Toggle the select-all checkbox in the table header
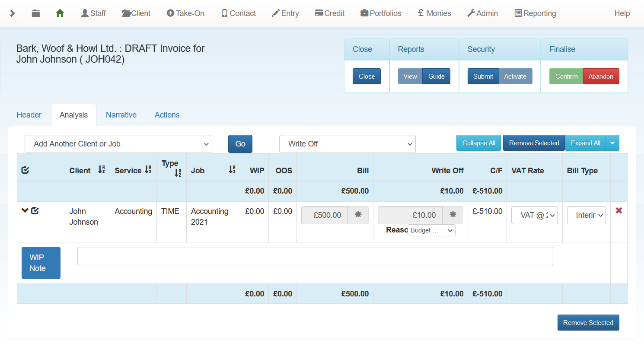Screen dimensions: 644x350 25,170
